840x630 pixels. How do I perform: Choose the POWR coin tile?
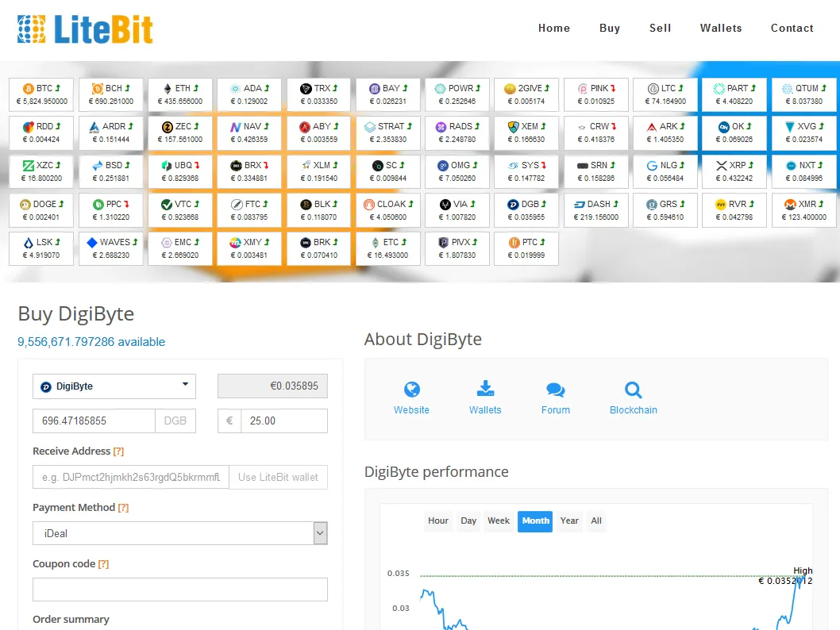click(457, 94)
